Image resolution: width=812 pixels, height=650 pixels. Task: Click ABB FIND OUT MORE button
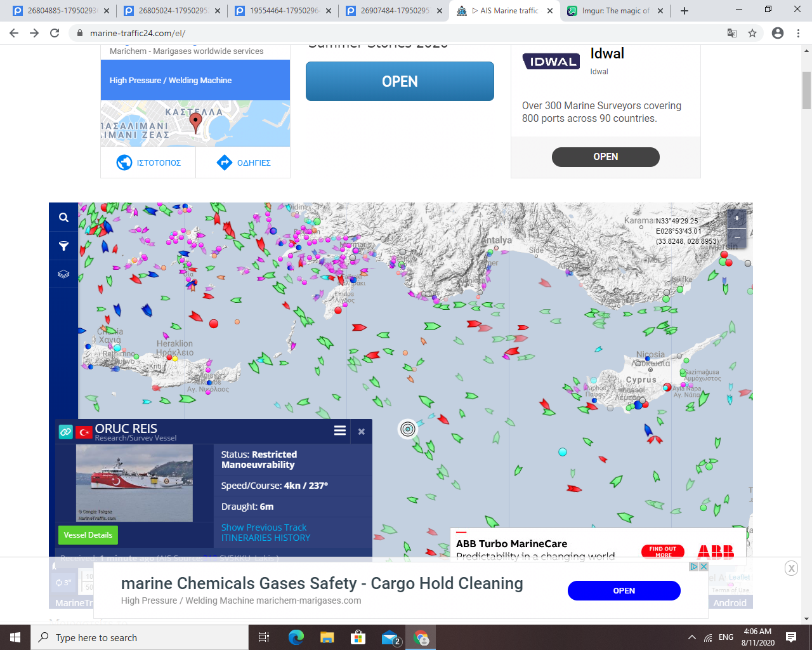[663, 552]
